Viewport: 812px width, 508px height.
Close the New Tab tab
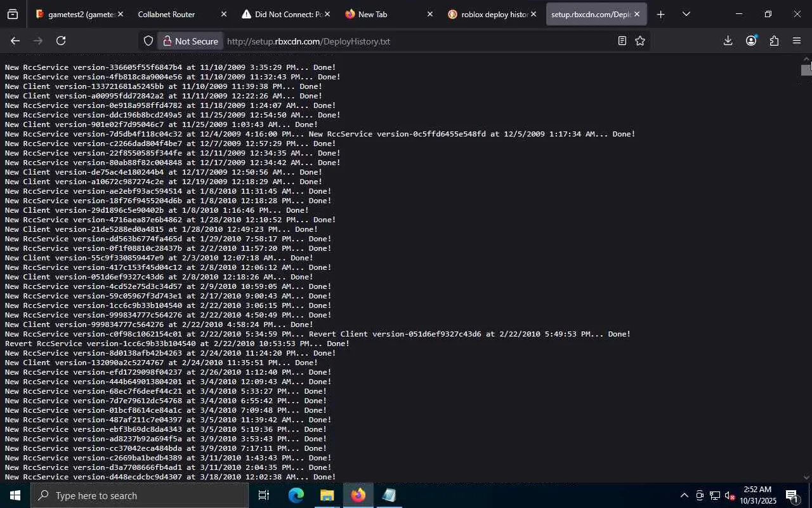point(430,14)
